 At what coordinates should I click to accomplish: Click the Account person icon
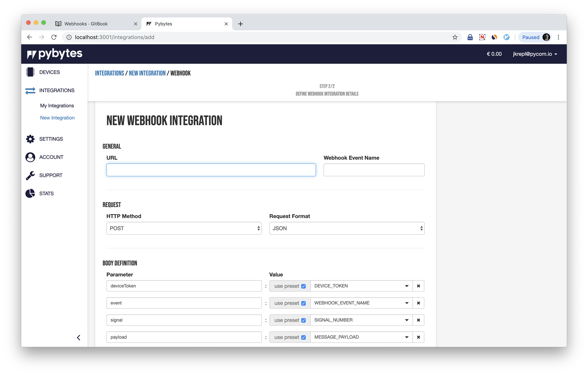pos(30,157)
